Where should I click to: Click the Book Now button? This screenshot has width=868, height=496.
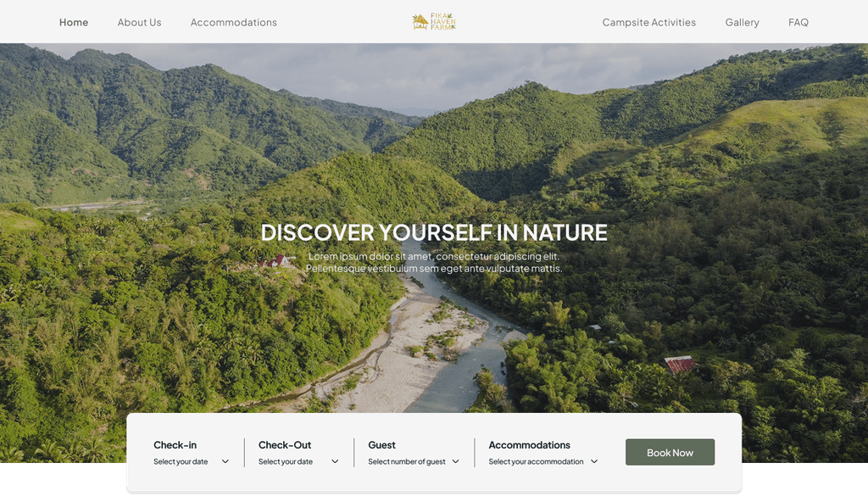[x=670, y=452]
